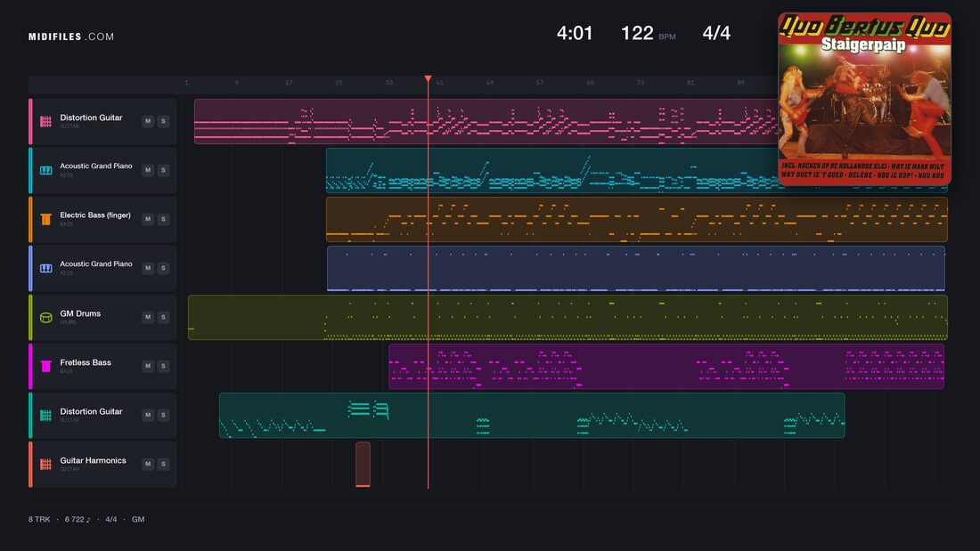
Task: Click bar 73 on the timeline ruler
Action: [x=640, y=83]
